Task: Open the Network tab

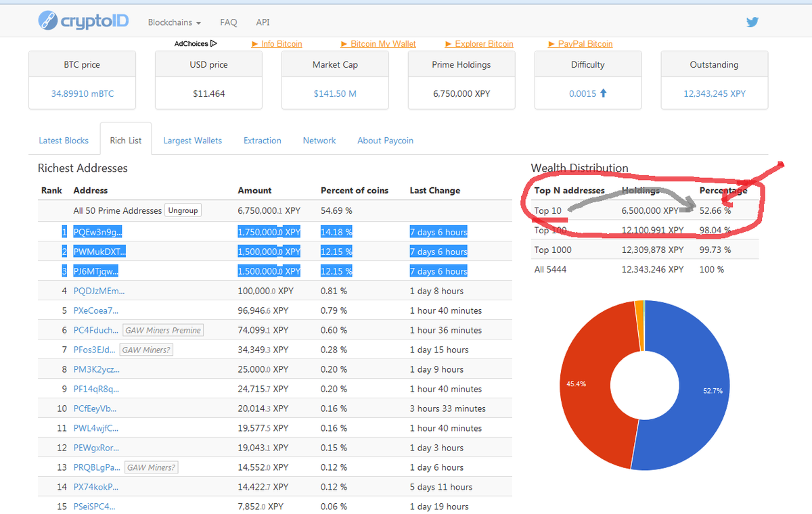Action: pyautogui.click(x=319, y=141)
